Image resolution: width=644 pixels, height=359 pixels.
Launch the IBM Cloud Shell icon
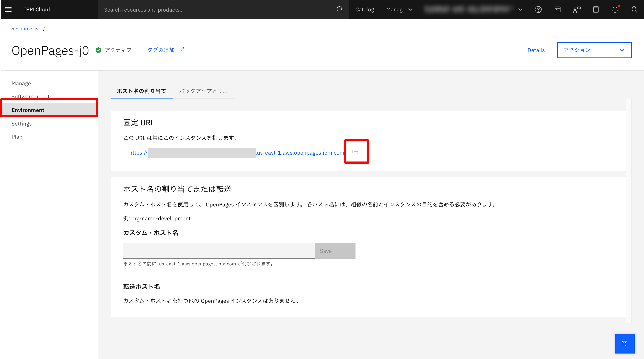click(x=557, y=10)
